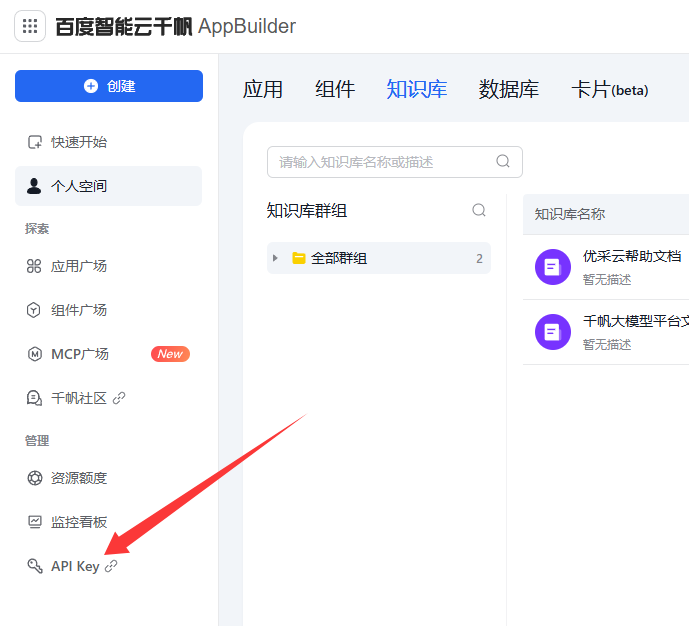Click the magnifier icon in search box
Image resolution: width=689 pixels, height=626 pixels.
click(503, 161)
